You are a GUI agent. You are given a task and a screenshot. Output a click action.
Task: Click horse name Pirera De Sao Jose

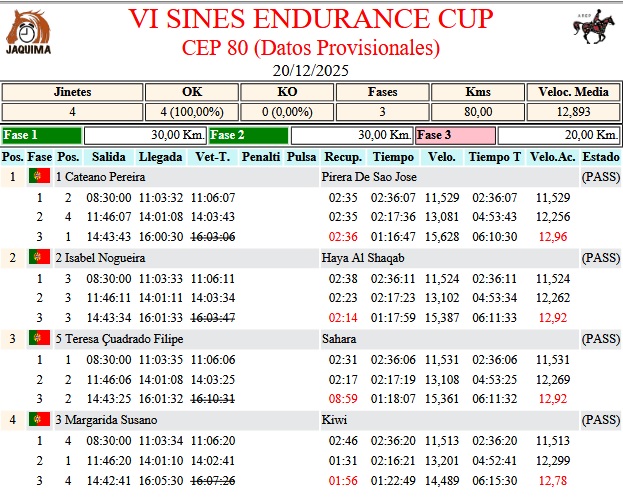(369, 177)
